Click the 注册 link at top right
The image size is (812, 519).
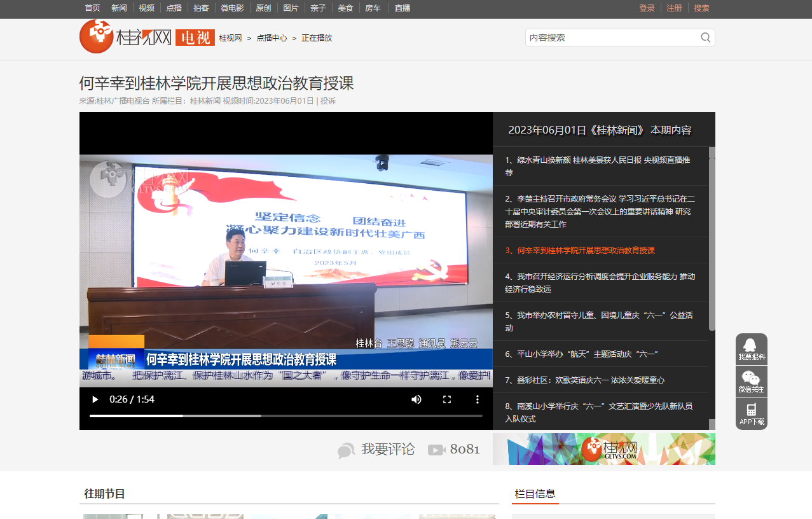(x=674, y=8)
